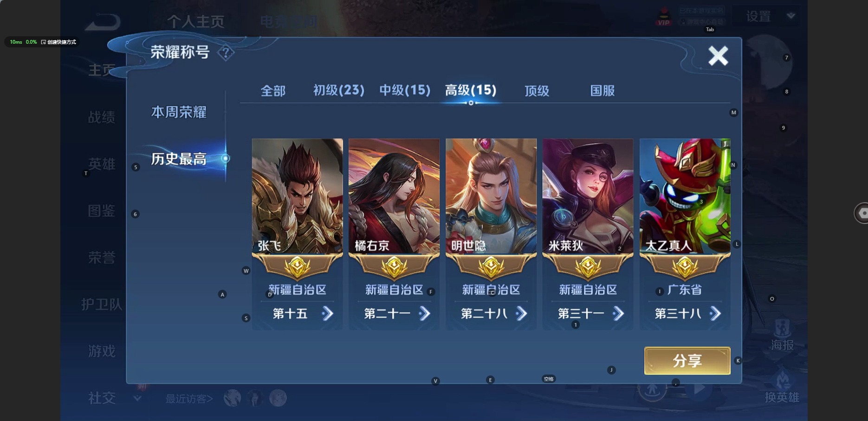Screen dimensions: 868x421
Task: Open the first recent visitor avatar
Action: point(232,398)
